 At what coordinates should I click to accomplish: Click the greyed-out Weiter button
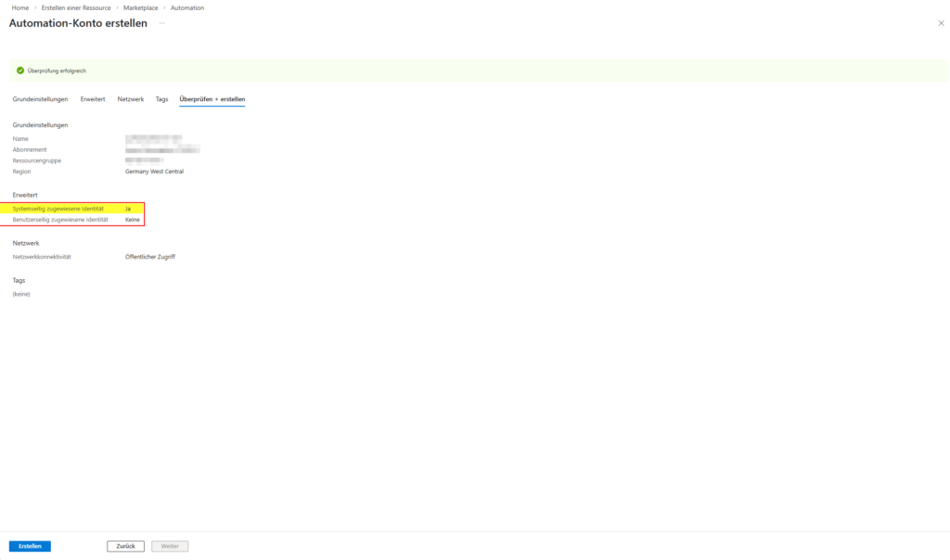click(x=170, y=546)
